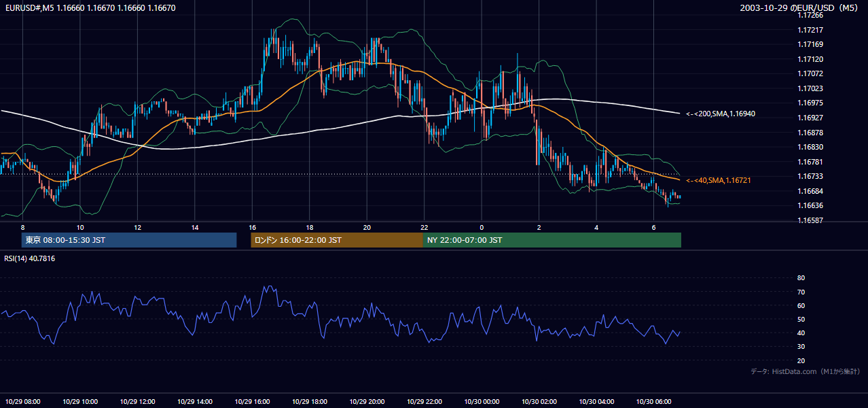This screenshot has height=408, width=868.
Task: Click price level 1.17072 on the price axis
Action: tap(810, 73)
